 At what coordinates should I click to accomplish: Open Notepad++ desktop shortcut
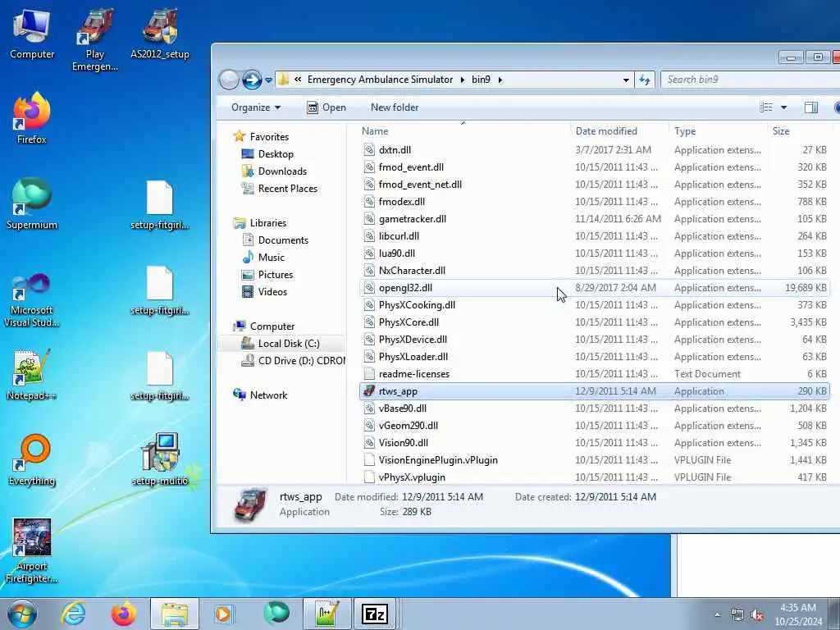pos(32,375)
